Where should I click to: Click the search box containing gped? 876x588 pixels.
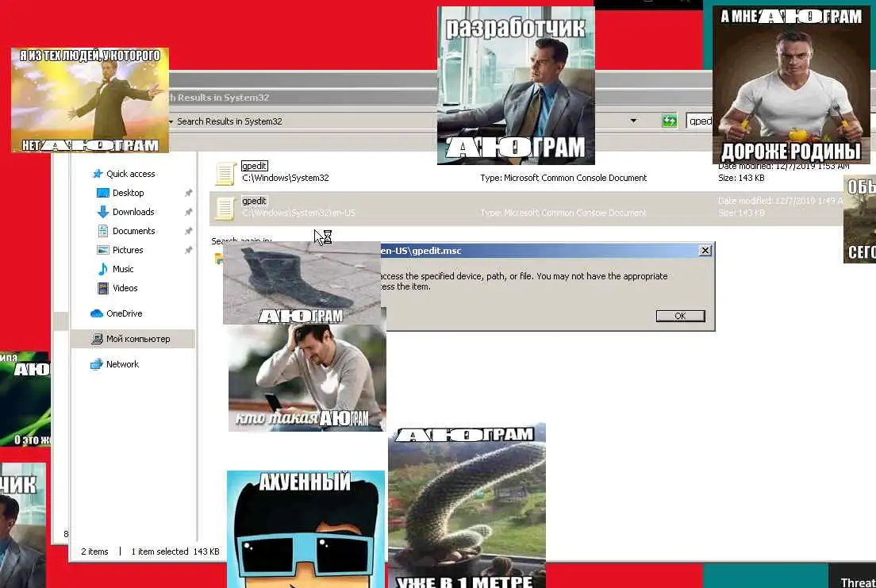click(x=699, y=121)
